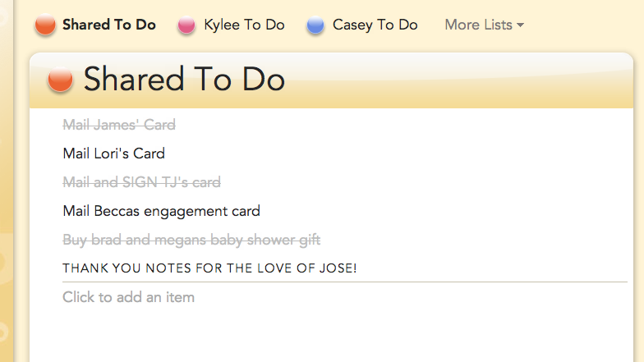
Task: Click the small arrow beside More Lists
Action: click(520, 25)
